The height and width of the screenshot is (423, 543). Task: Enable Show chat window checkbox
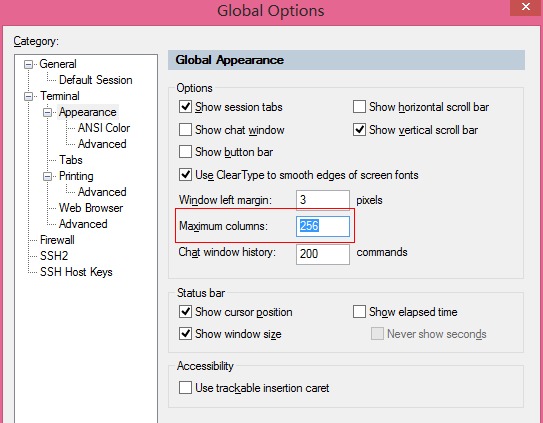(x=185, y=130)
